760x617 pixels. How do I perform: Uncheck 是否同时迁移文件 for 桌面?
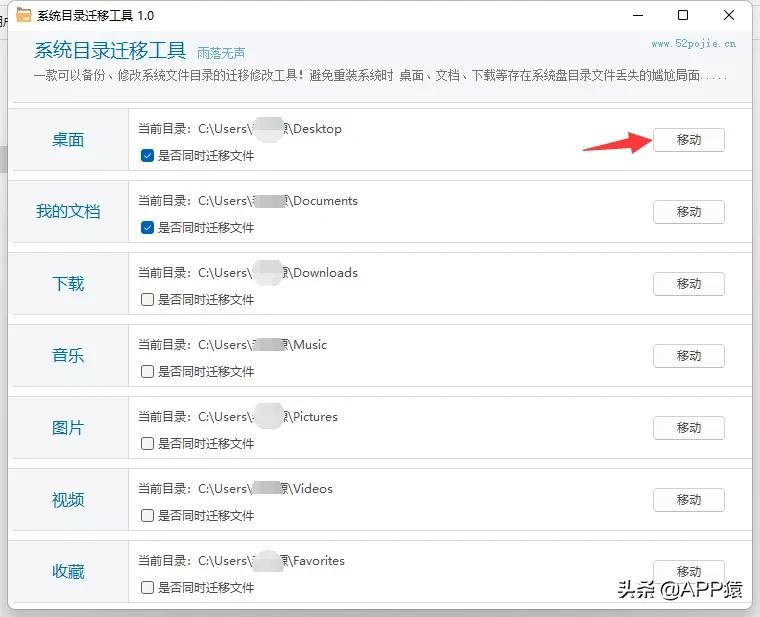coord(148,156)
